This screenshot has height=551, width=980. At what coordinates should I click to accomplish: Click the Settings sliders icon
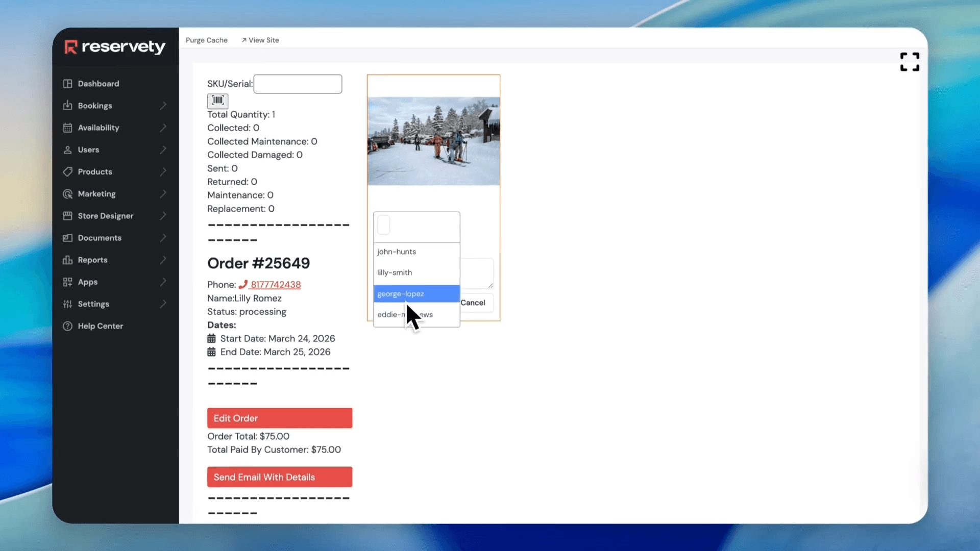pyautogui.click(x=67, y=304)
